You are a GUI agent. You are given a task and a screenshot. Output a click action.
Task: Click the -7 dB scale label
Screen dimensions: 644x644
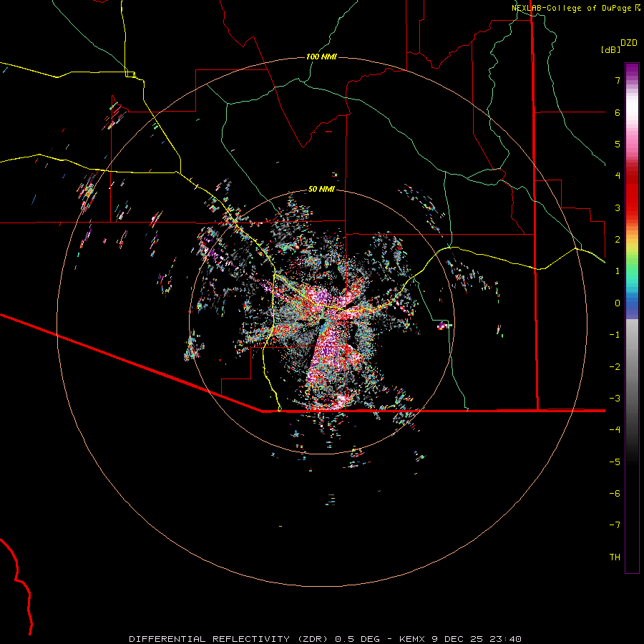pos(615,525)
